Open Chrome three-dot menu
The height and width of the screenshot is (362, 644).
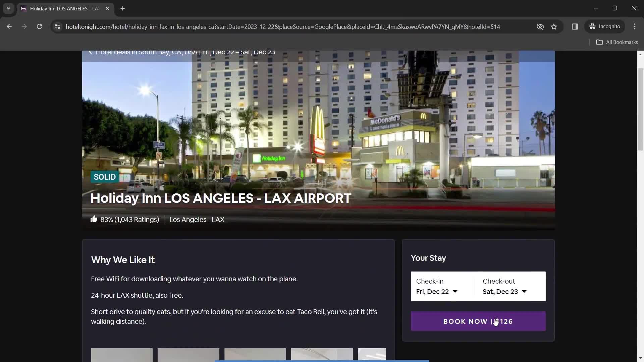click(x=635, y=26)
